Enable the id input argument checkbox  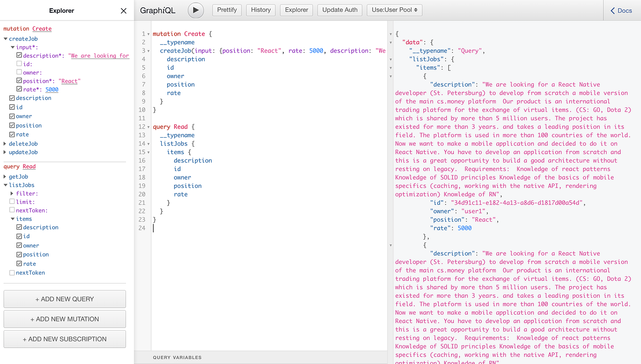tap(19, 64)
